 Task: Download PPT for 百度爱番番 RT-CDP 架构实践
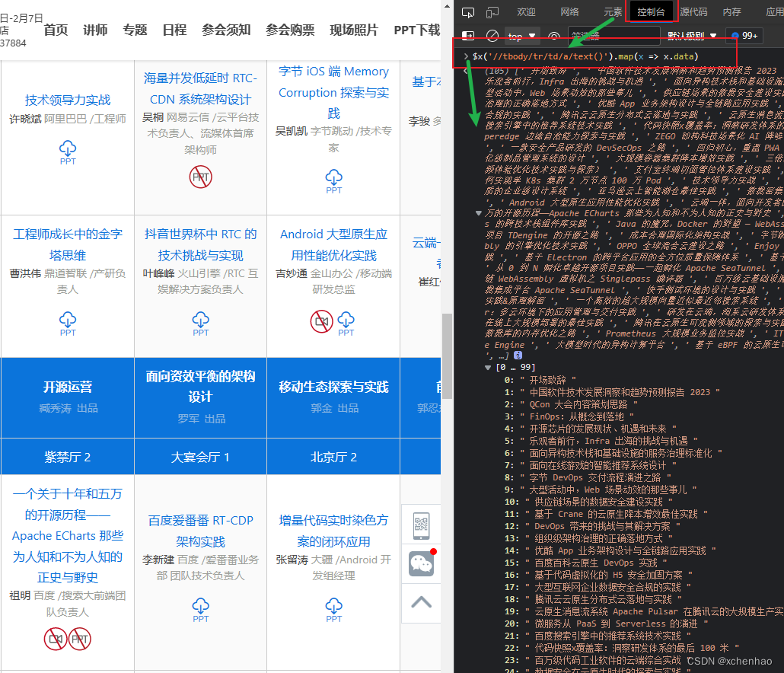pyautogui.click(x=200, y=610)
